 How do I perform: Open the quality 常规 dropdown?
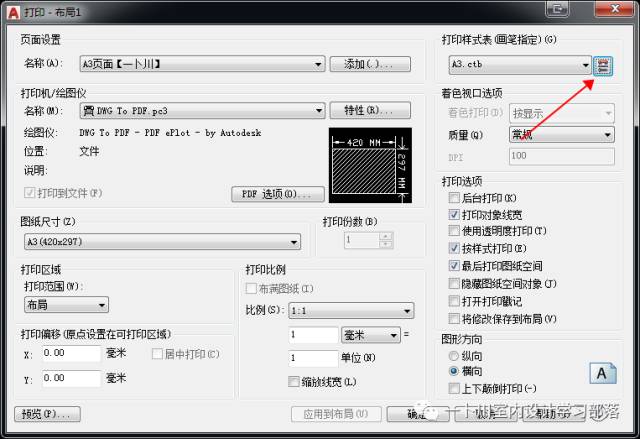pyautogui.click(x=562, y=134)
